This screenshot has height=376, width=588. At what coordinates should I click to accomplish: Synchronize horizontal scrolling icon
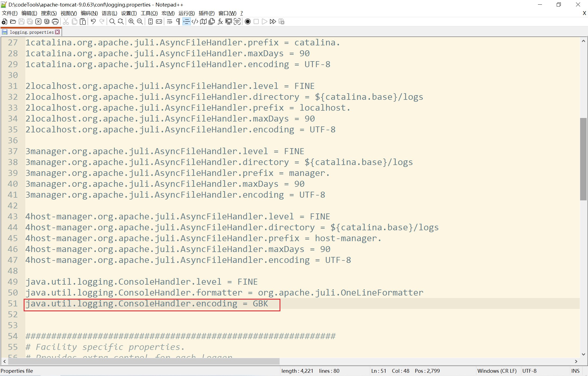pyautogui.click(x=159, y=22)
